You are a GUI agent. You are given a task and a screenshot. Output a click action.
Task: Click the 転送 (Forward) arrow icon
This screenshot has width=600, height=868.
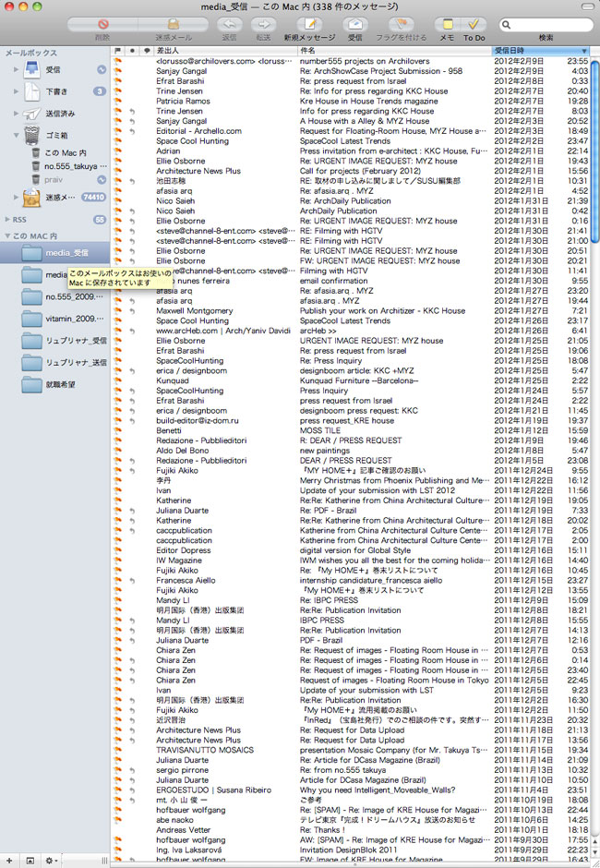coord(263,24)
